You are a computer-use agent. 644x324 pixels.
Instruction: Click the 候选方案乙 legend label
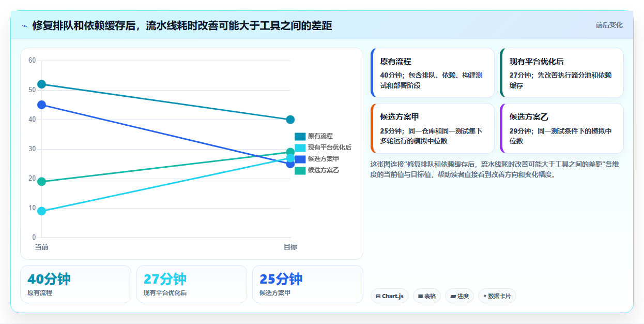click(x=324, y=170)
